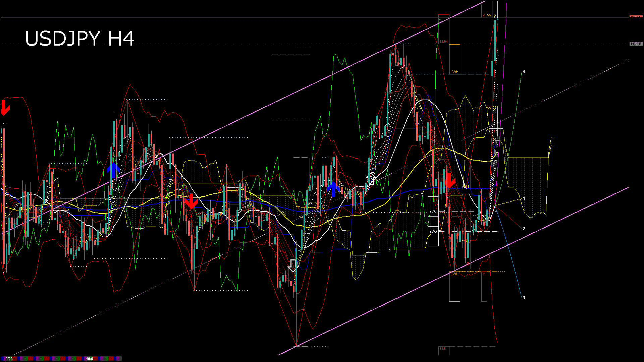Select the YDC level box

(433, 211)
